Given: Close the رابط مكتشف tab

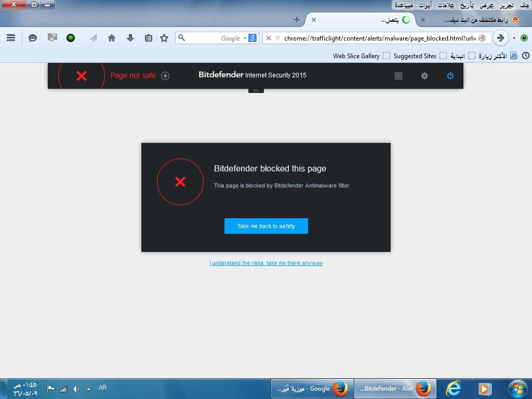Looking at the screenshot, I should coord(423,20).
